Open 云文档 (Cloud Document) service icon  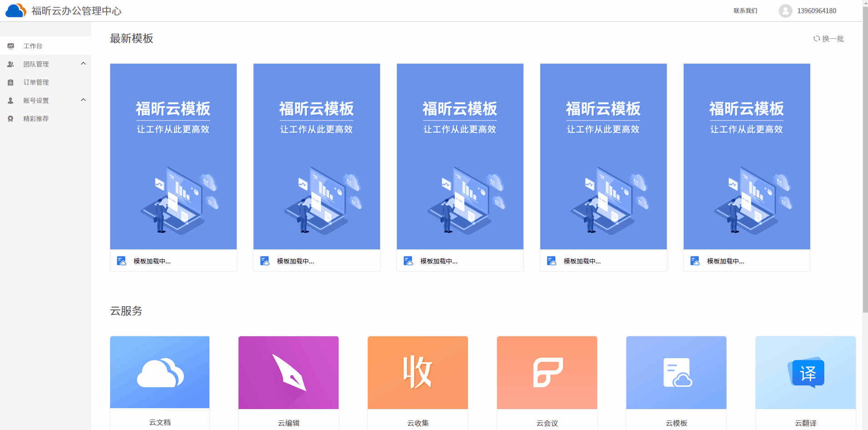159,372
